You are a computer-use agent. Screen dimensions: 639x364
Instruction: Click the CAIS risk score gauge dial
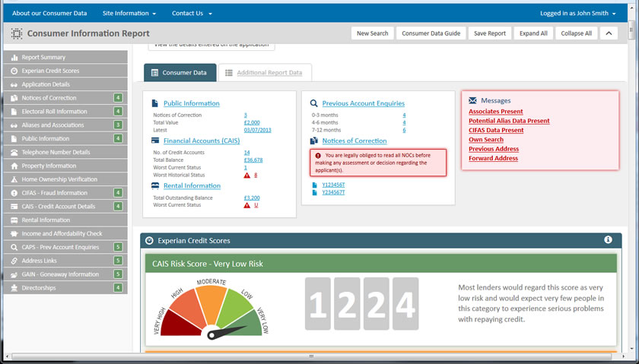coord(211,309)
